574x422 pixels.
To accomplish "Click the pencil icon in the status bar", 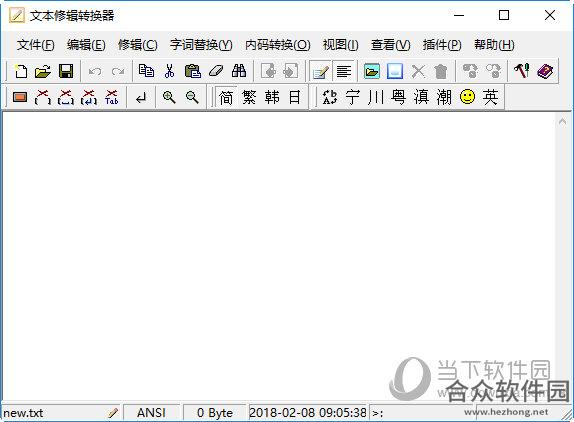I will pyautogui.click(x=113, y=413).
